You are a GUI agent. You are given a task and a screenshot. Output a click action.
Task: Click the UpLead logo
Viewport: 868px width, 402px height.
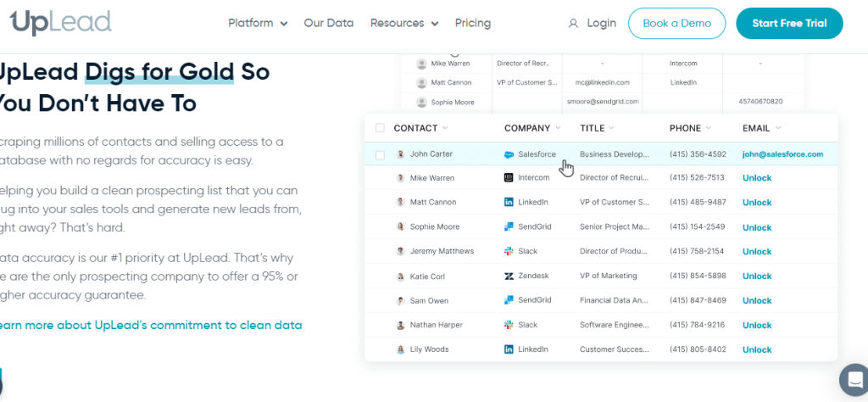point(61,23)
